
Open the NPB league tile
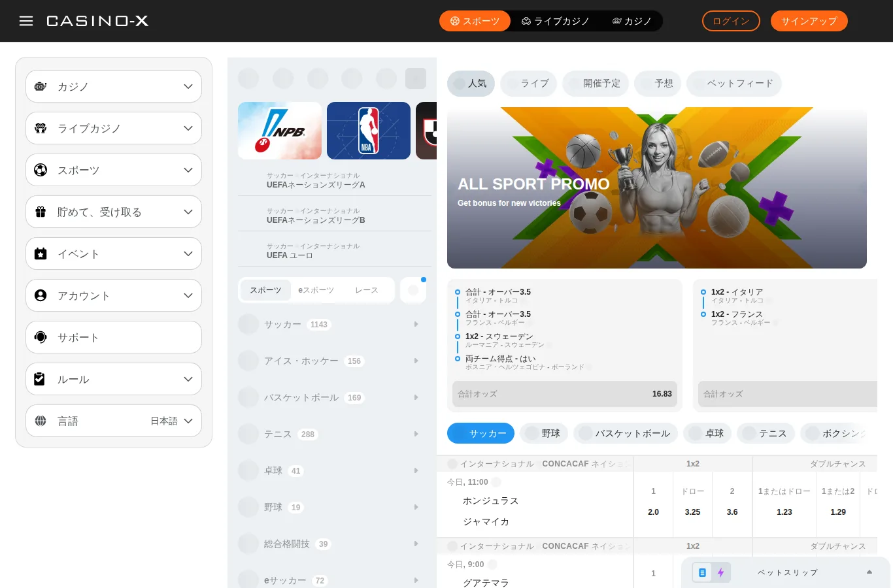pyautogui.click(x=280, y=131)
